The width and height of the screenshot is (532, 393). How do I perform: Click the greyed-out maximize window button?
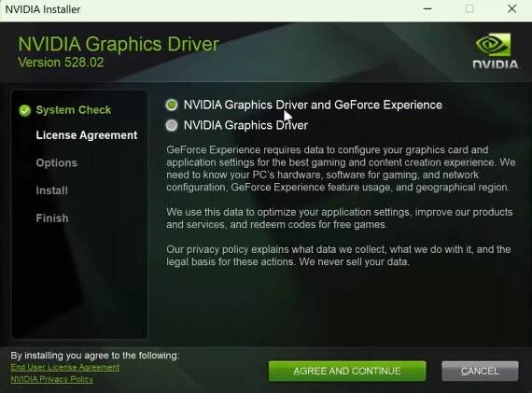(x=469, y=9)
